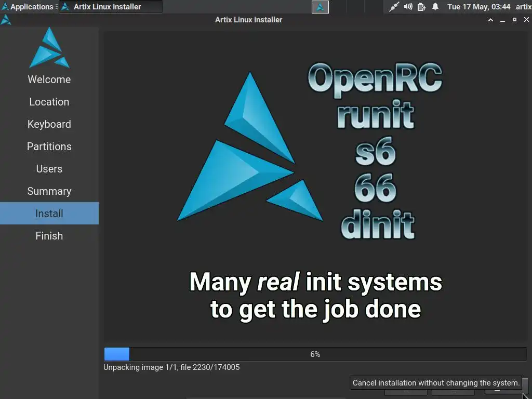
Task: Show notifications via the bell icon
Action: [x=435, y=6]
